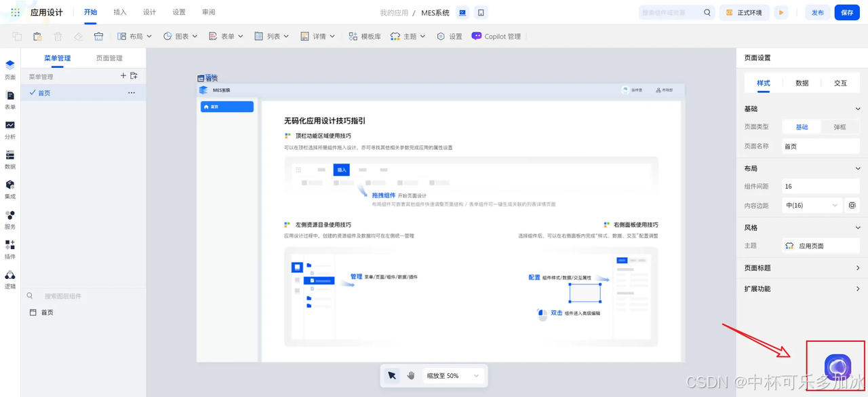This screenshot has height=397, width=868.
Task: Open 设置 (Settings) from the toolbar
Action: (449, 36)
